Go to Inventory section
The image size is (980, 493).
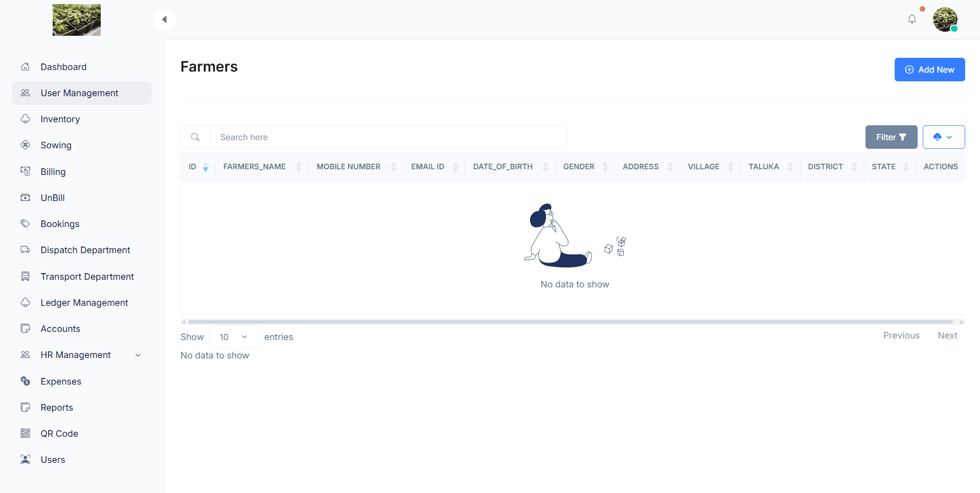tap(60, 119)
